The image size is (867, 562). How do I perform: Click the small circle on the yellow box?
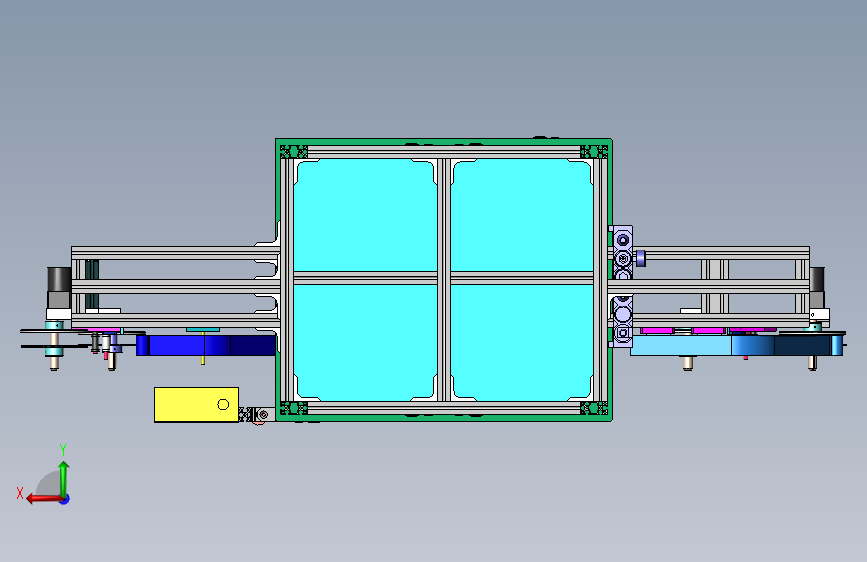(x=223, y=405)
